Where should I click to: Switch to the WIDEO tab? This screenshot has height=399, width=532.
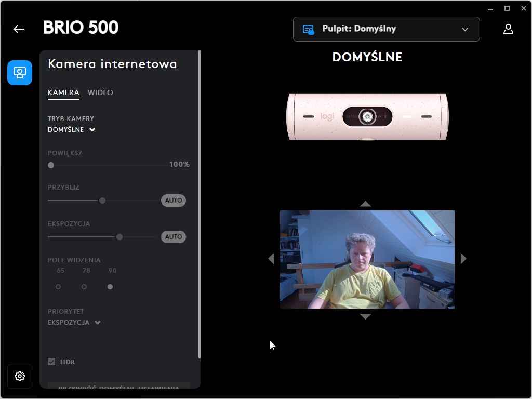click(100, 92)
